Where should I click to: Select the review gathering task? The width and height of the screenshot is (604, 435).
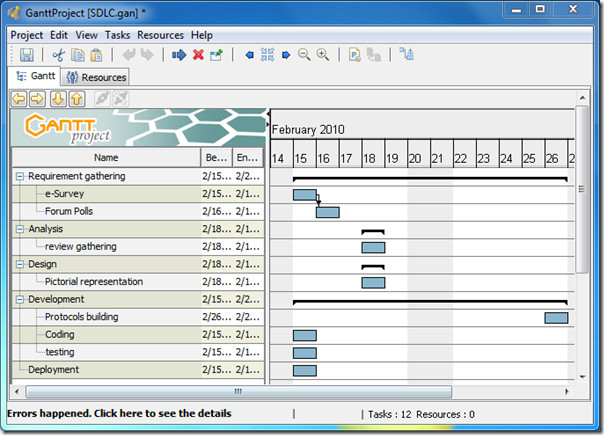click(x=138, y=247)
